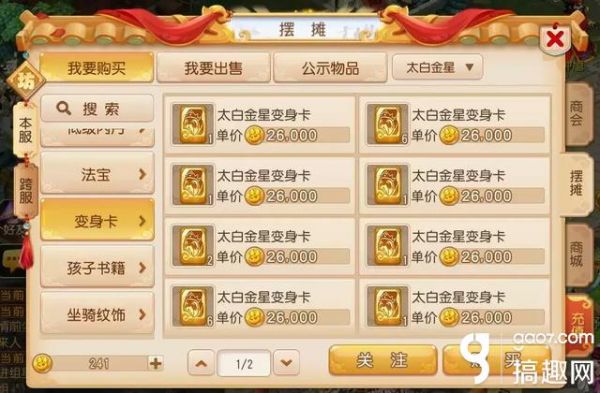This screenshot has width=600, height=393.
Task: Click the 关注 button
Action: (x=383, y=360)
